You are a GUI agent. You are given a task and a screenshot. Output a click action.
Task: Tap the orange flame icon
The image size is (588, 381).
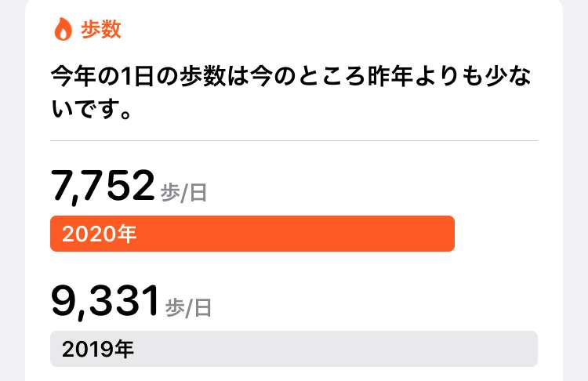click(63, 29)
